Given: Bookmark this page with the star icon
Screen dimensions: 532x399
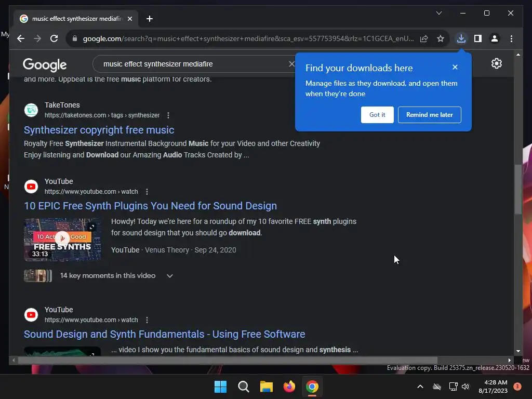Looking at the screenshot, I should (441, 38).
